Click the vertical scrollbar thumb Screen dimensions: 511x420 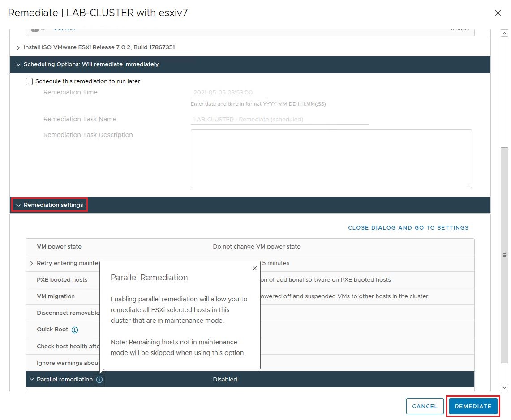504,254
